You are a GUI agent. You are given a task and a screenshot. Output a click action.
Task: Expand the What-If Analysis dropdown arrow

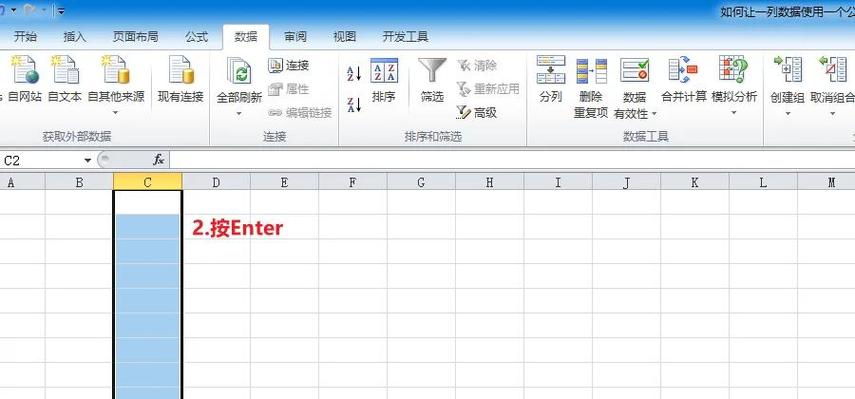tap(734, 113)
